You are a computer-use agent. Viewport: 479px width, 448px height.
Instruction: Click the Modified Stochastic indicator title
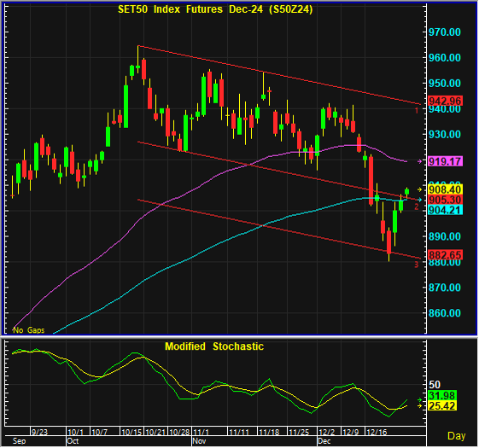[x=214, y=346]
